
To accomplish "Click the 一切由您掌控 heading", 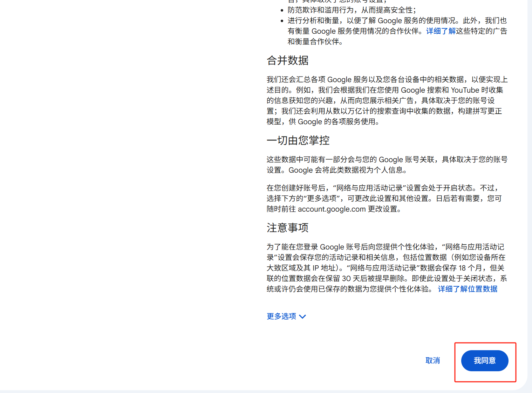I will pyautogui.click(x=298, y=141).
